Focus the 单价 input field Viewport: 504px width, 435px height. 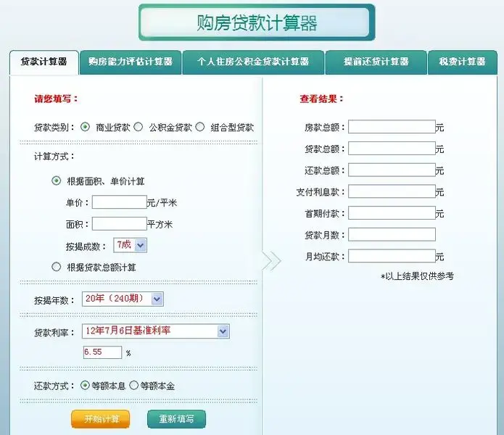(x=119, y=203)
